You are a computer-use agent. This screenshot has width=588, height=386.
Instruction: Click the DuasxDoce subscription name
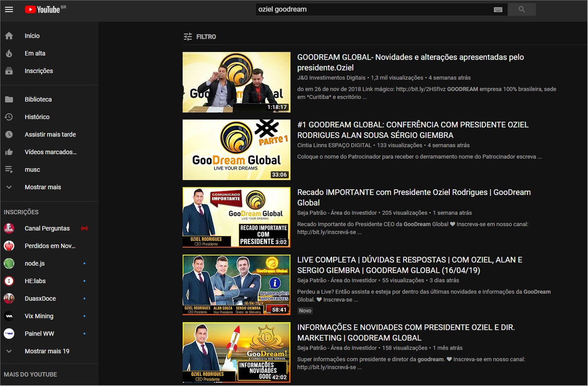(x=40, y=298)
